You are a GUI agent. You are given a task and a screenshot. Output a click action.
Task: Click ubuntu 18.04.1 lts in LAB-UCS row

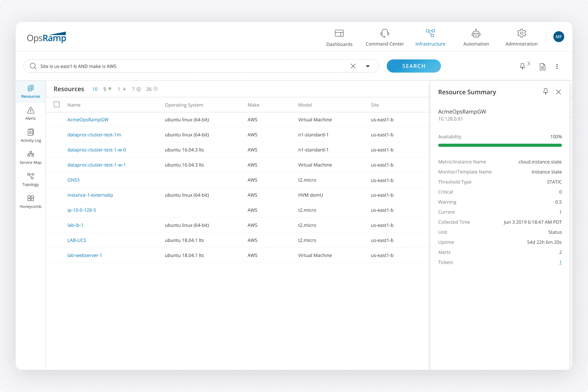[x=184, y=240]
